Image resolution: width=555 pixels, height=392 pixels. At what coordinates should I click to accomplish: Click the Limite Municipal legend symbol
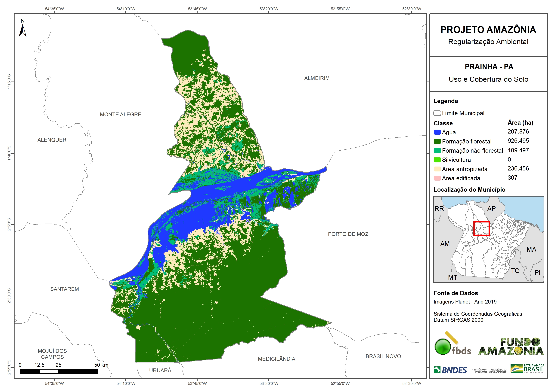click(x=437, y=113)
